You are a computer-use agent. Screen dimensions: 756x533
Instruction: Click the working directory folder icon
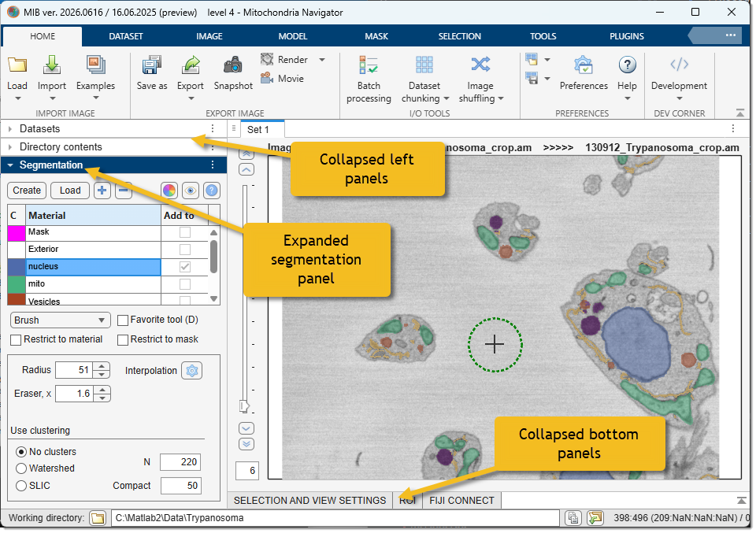point(98,519)
